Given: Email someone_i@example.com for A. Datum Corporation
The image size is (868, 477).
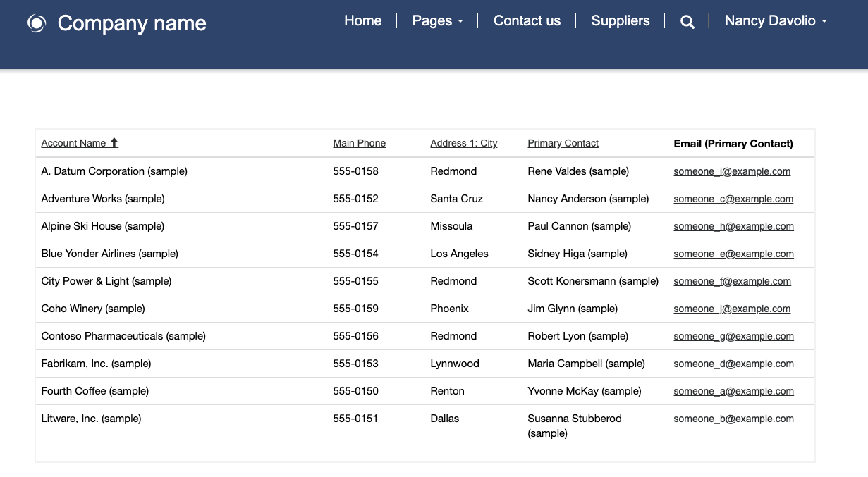Looking at the screenshot, I should point(732,171).
